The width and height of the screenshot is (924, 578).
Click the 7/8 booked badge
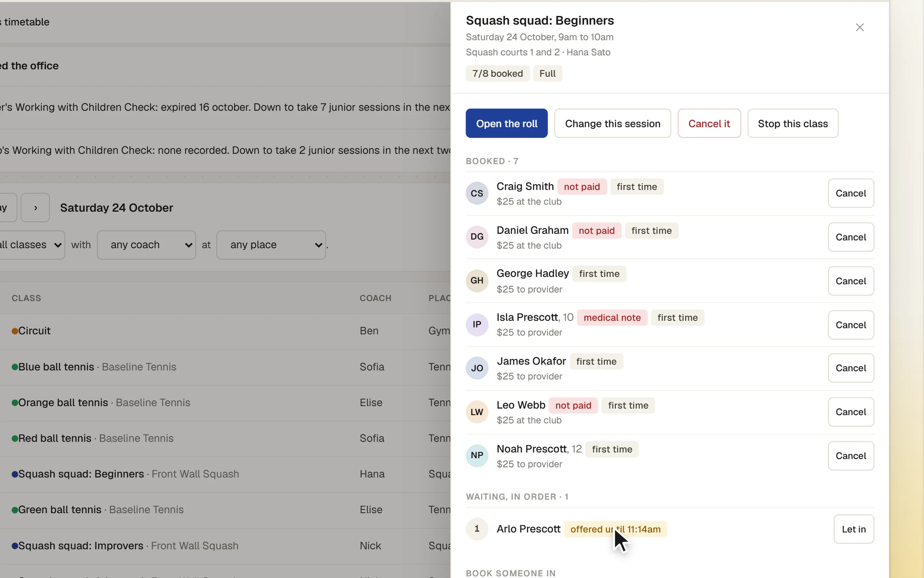point(498,73)
